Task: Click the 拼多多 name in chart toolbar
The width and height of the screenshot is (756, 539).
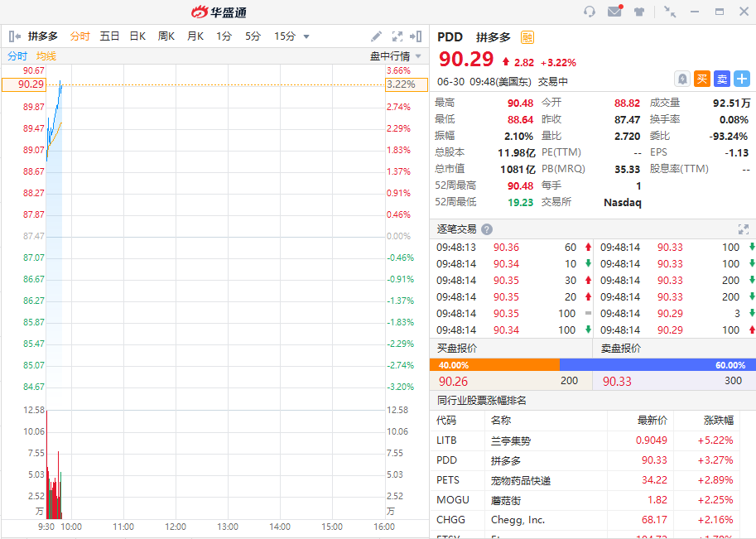Action: [x=43, y=36]
